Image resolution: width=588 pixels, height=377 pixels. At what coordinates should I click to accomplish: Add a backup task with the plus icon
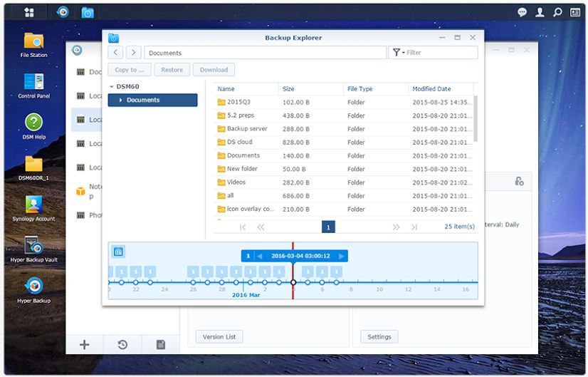[85, 344]
